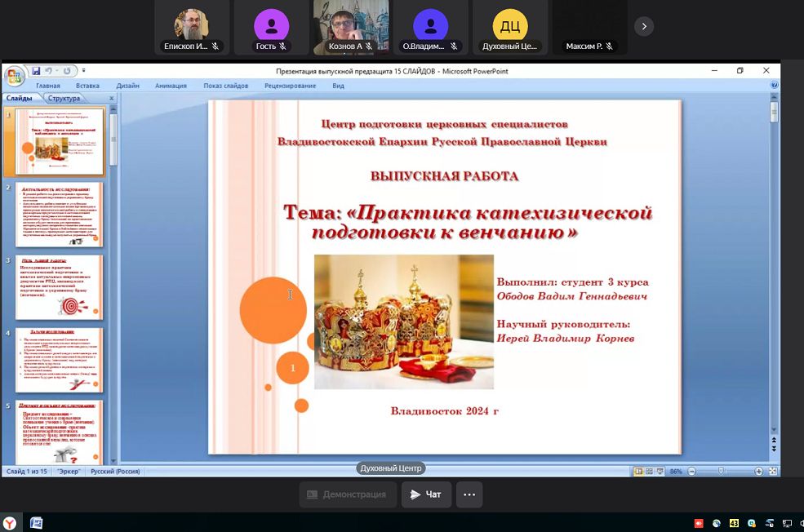The height and width of the screenshot is (532, 804).
Task: Open the Чат button
Action: (x=425, y=494)
